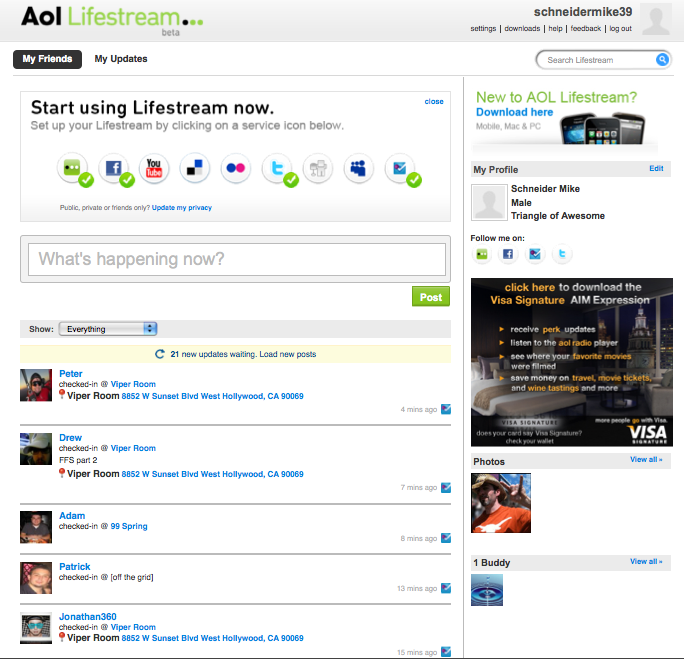
Task: Open Jonathan360's profile name link
Action: [88, 617]
